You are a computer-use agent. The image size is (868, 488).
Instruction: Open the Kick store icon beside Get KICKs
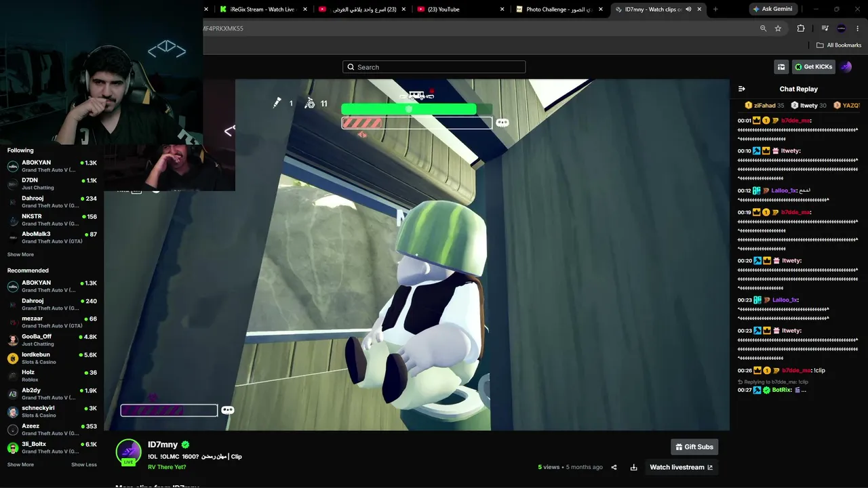[781, 66]
